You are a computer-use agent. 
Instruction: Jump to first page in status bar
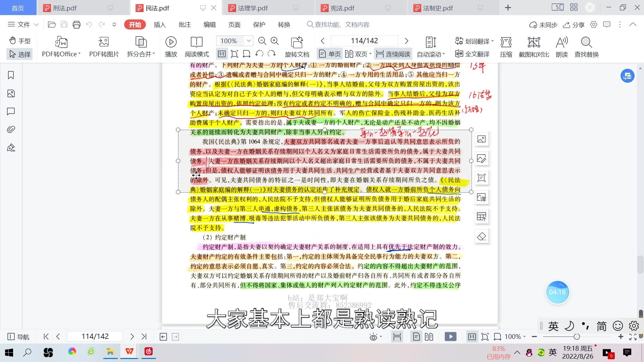46,337
